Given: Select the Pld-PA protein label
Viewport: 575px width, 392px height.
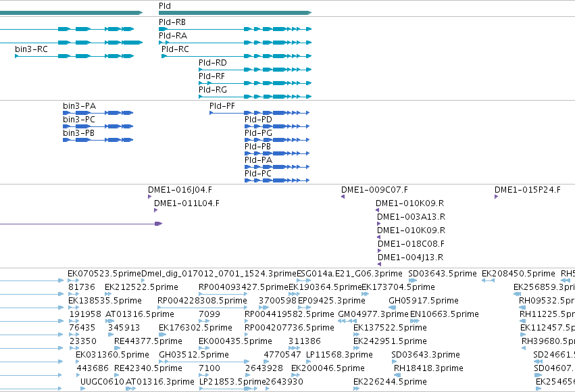Looking at the screenshot, I should (x=258, y=160).
